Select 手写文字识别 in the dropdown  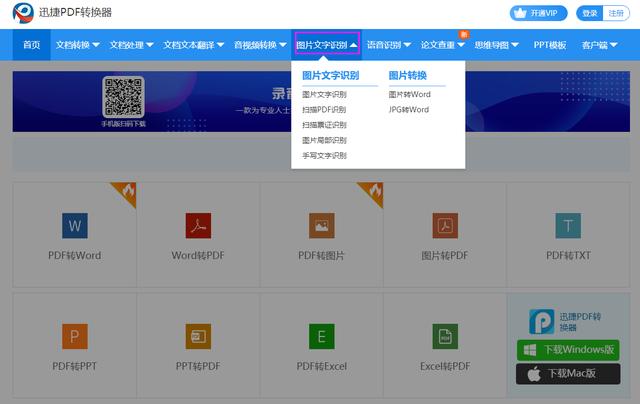[324, 155]
